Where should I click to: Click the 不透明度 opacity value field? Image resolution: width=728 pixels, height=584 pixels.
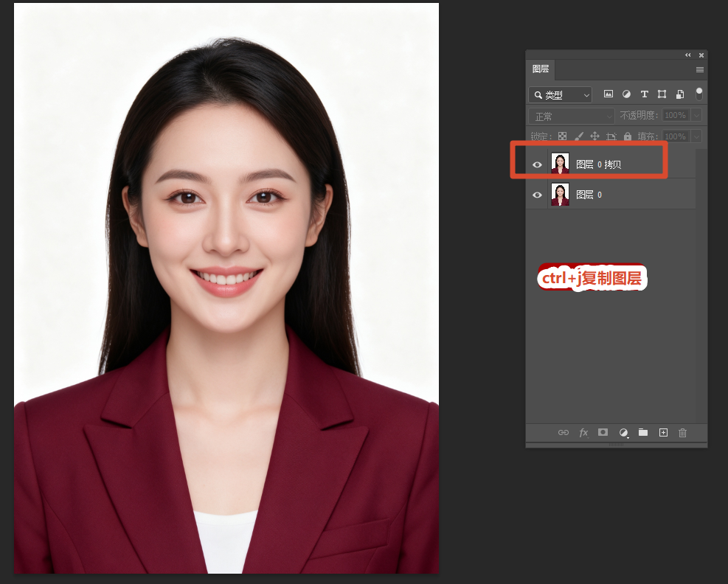click(x=676, y=115)
